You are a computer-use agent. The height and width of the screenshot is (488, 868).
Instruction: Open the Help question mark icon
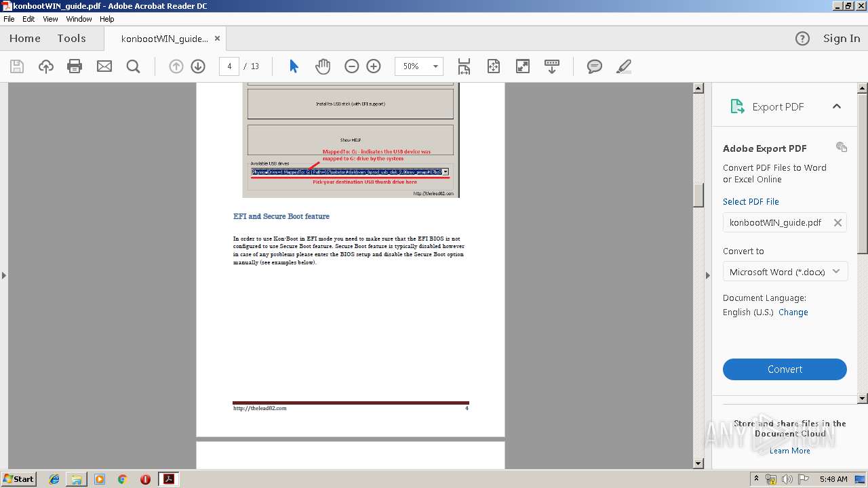click(802, 39)
